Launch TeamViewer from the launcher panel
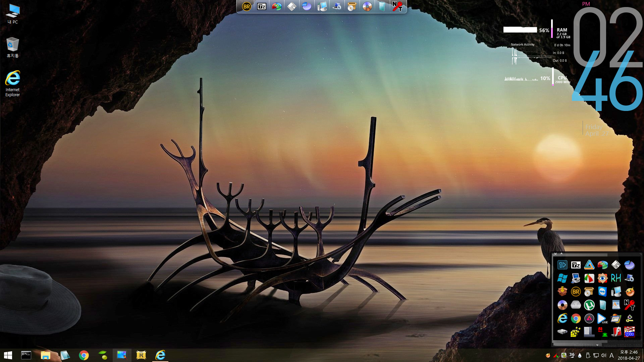The height and width of the screenshot is (362, 644). 603,292
